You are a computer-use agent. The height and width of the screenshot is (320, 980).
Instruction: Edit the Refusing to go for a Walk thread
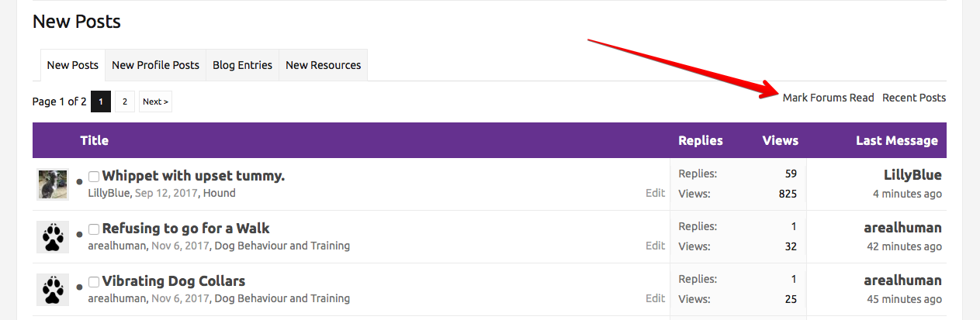click(655, 246)
